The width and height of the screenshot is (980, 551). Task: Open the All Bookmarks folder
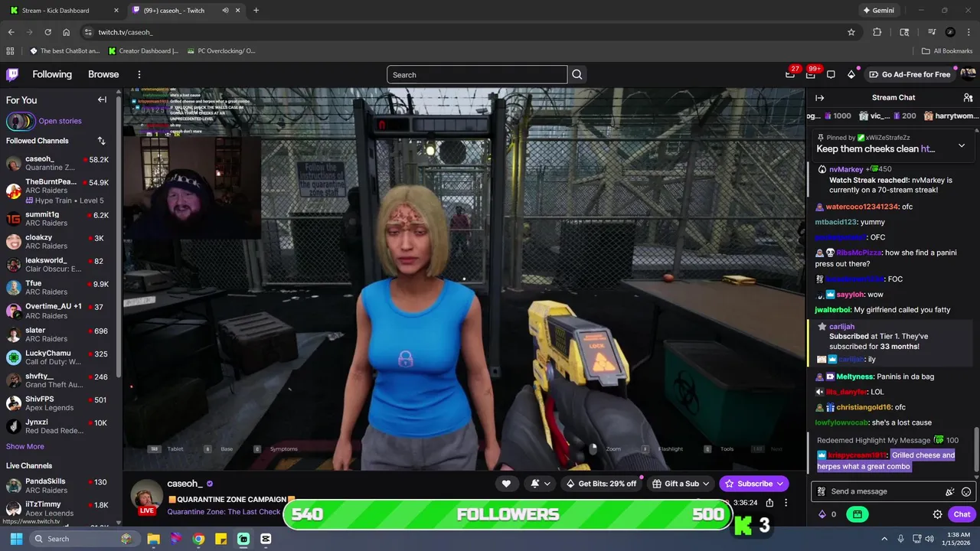click(947, 51)
